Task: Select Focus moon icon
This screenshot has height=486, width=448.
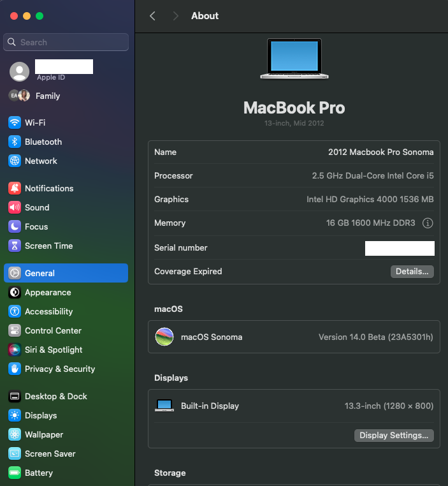Action: click(15, 226)
